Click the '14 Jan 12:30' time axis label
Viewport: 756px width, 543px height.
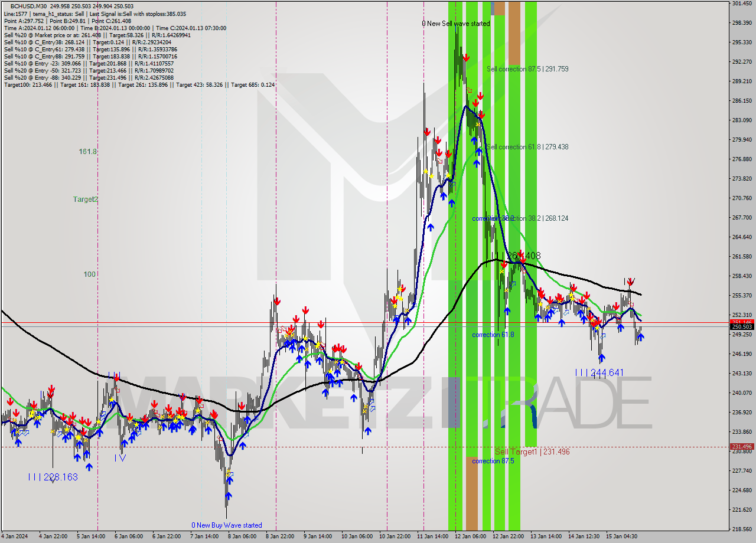click(584, 537)
